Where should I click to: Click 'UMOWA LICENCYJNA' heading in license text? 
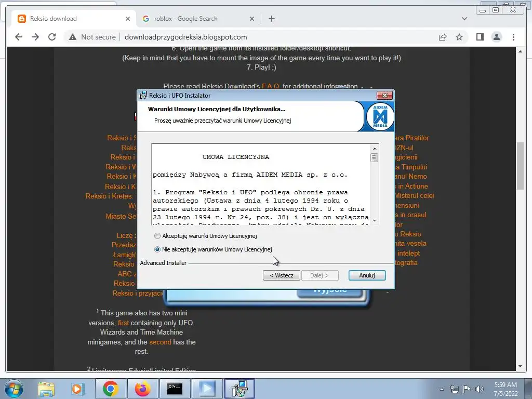tap(236, 157)
